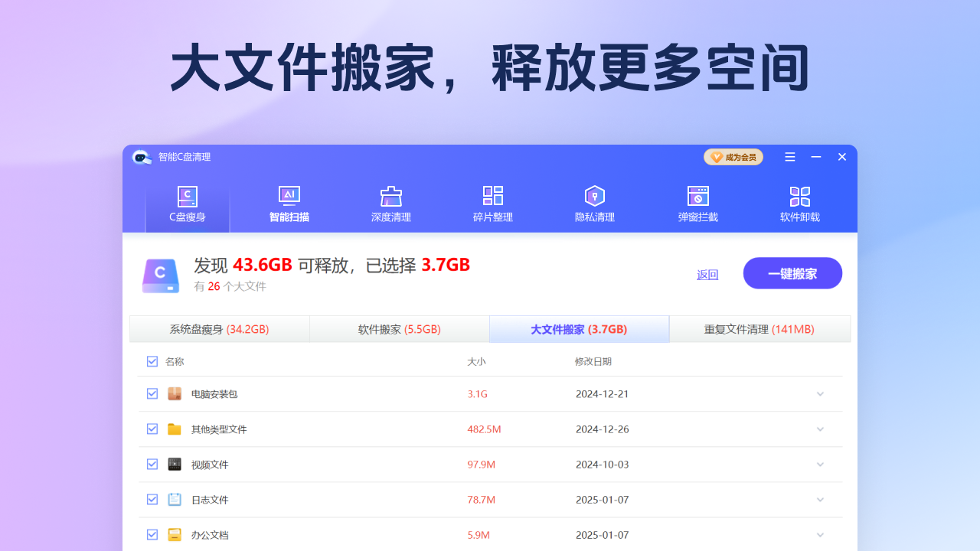The image size is (980, 551).
Task: Click the 返回 link to go back
Action: (707, 274)
